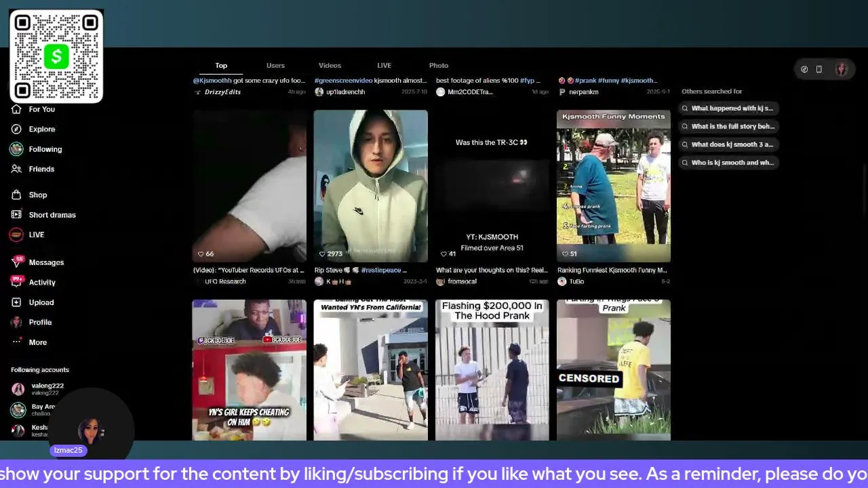Click the coin icon in top-right pill

(804, 69)
